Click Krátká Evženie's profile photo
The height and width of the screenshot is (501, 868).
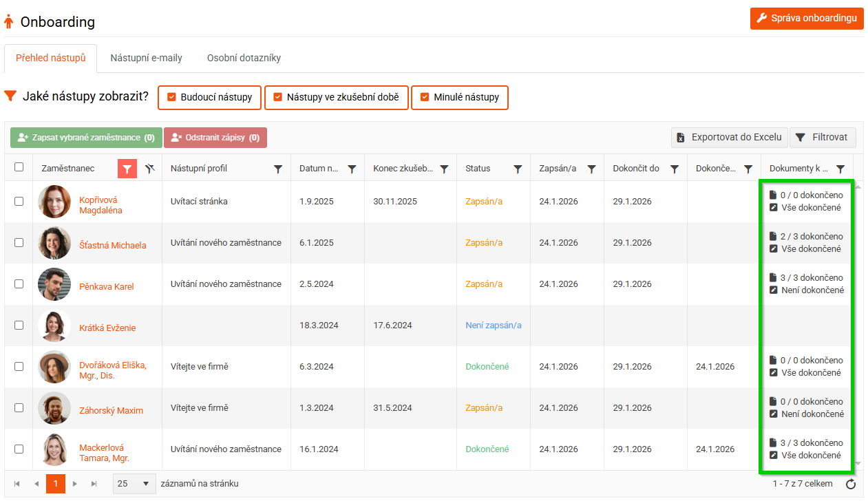pos(54,326)
